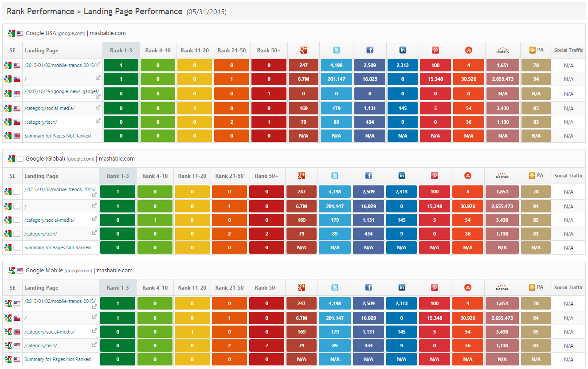Sort by Rank 4-10 header in Google (Global) table
The width and height of the screenshot is (588, 369).
pos(155,176)
